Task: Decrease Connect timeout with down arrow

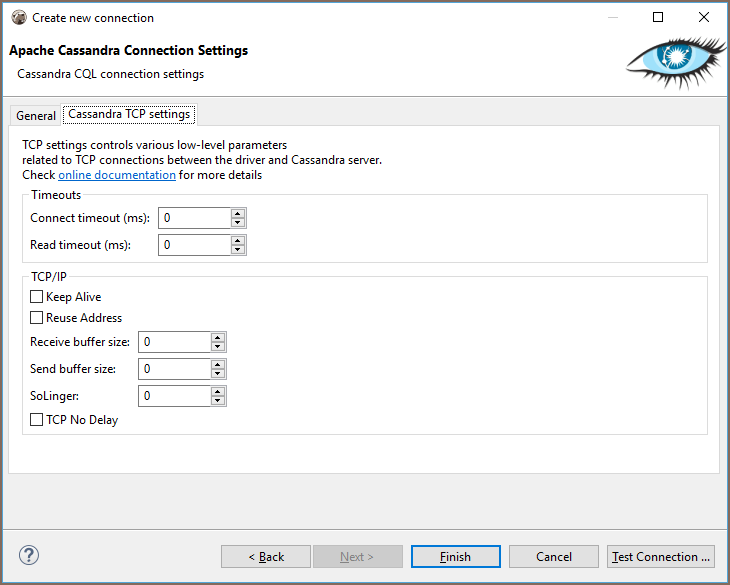Action: tap(238, 223)
